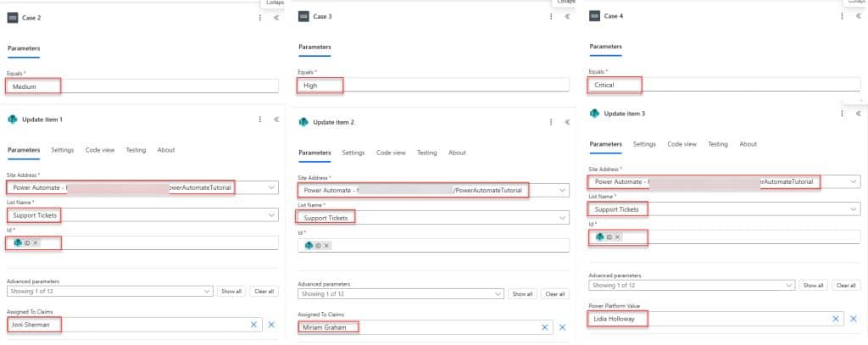
Task: Click the Equals field containing Critical
Action: (x=725, y=85)
